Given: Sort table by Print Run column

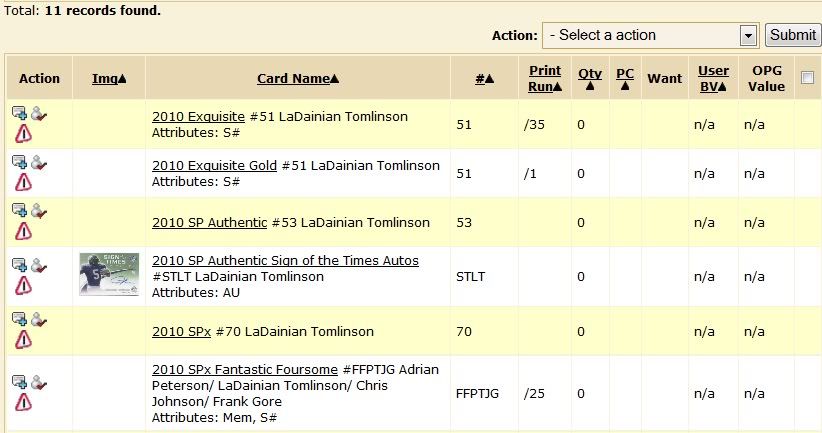Looking at the screenshot, I should click(545, 78).
